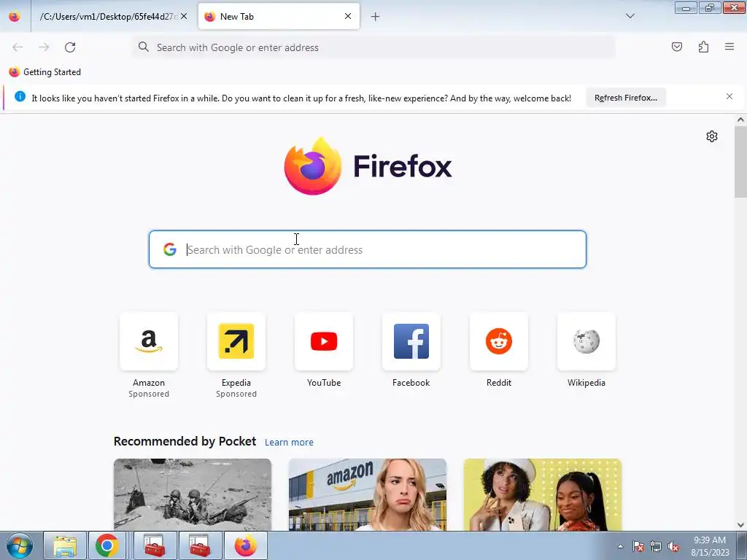Open the black-and-white soldiers Pocket story
The height and width of the screenshot is (560, 747).
coord(193,494)
